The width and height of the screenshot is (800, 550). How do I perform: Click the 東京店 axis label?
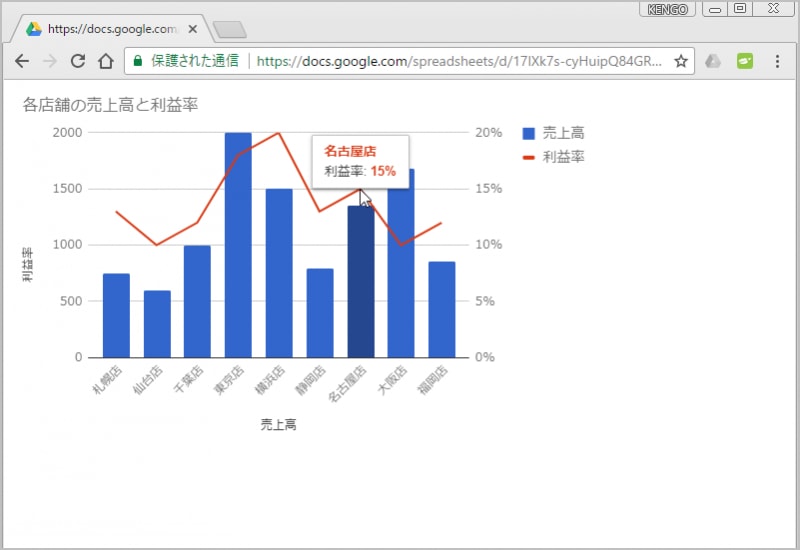[x=229, y=380]
